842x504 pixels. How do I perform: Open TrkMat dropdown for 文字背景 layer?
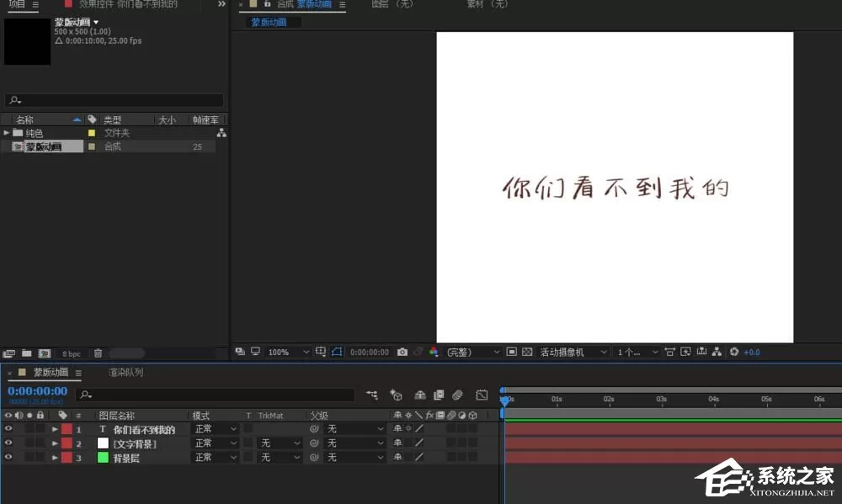point(280,443)
